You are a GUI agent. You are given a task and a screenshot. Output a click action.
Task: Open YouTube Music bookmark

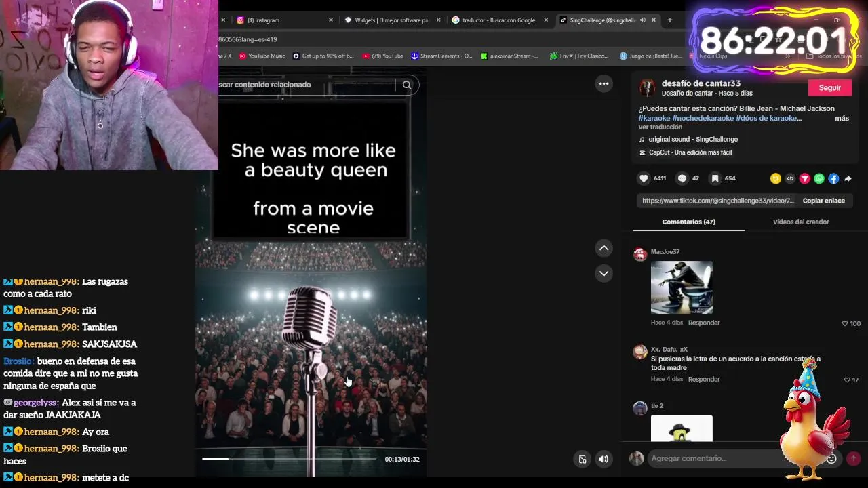(x=261, y=56)
